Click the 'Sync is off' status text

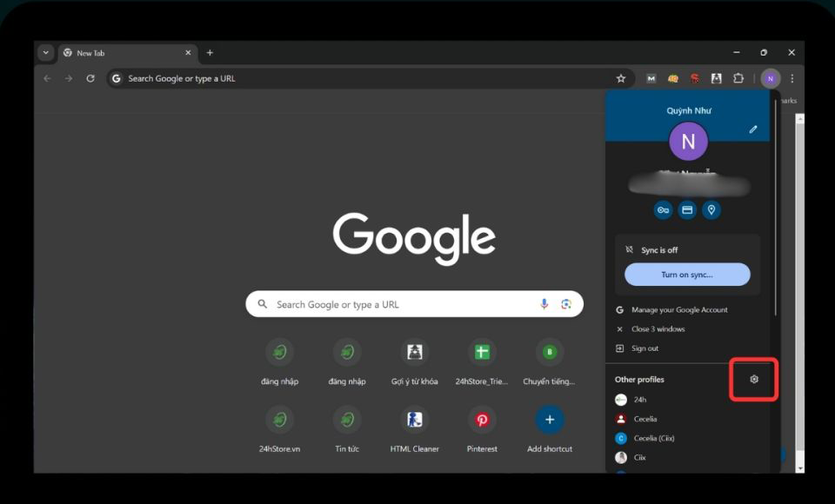[x=659, y=250]
